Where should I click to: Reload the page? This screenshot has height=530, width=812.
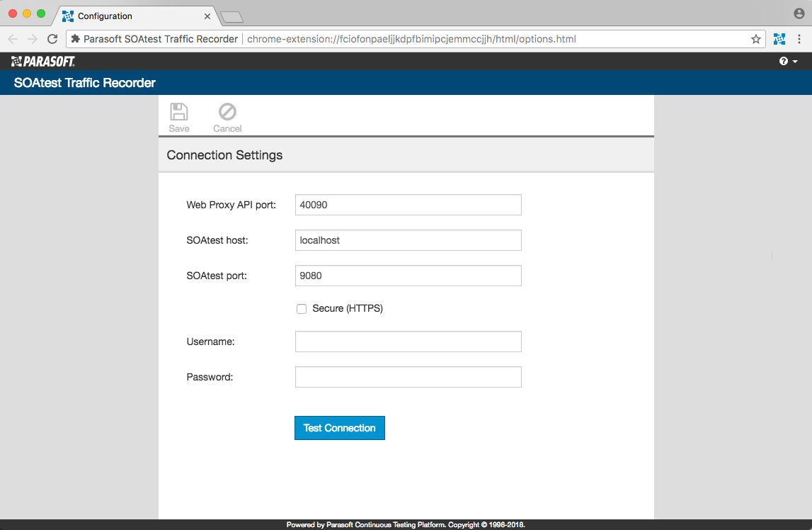pos(52,39)
